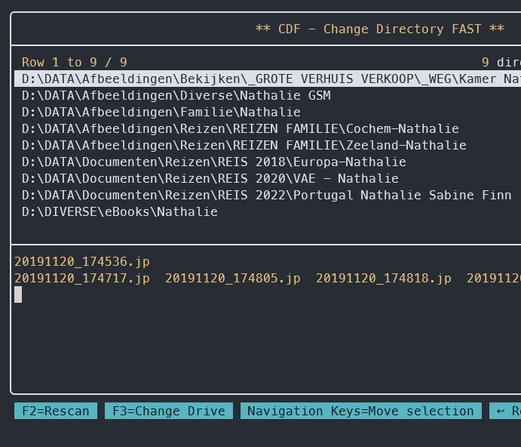Select the highlighted Kamer directory row
The image size is (521, 447).
tap(267, 79)
